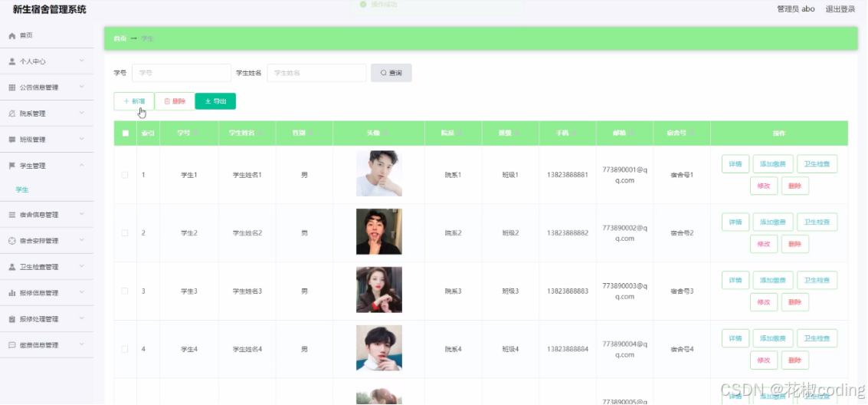Sort the table by 性别 column arrows
Viewport: 868px width, 405px height.
(311, 133)
